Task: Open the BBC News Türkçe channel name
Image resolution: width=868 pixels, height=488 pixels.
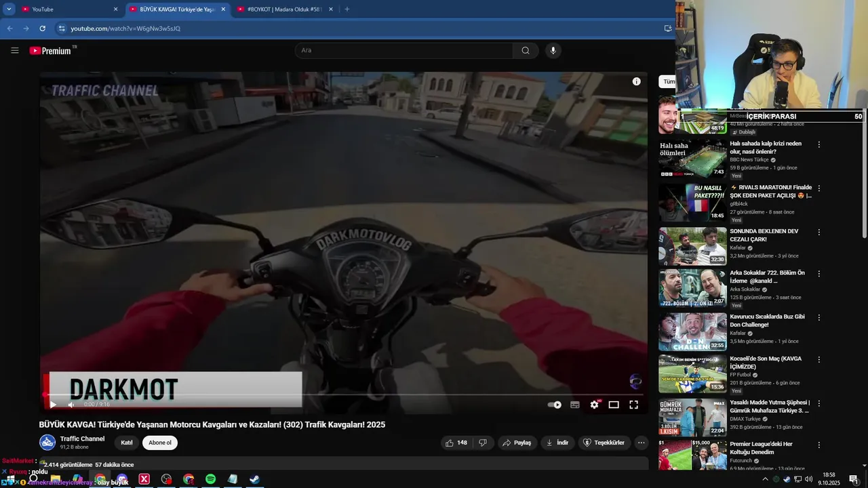Action: (x=749, y=160)
